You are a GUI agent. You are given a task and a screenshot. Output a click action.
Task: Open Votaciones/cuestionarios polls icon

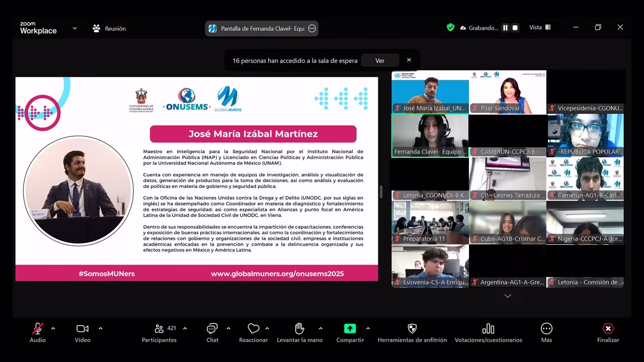pos(488,329)
